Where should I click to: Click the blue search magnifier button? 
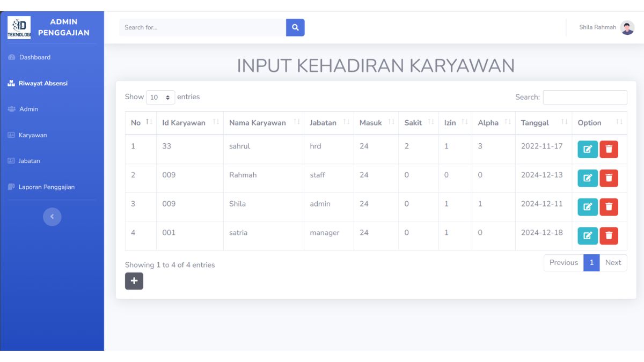point(295,27)
